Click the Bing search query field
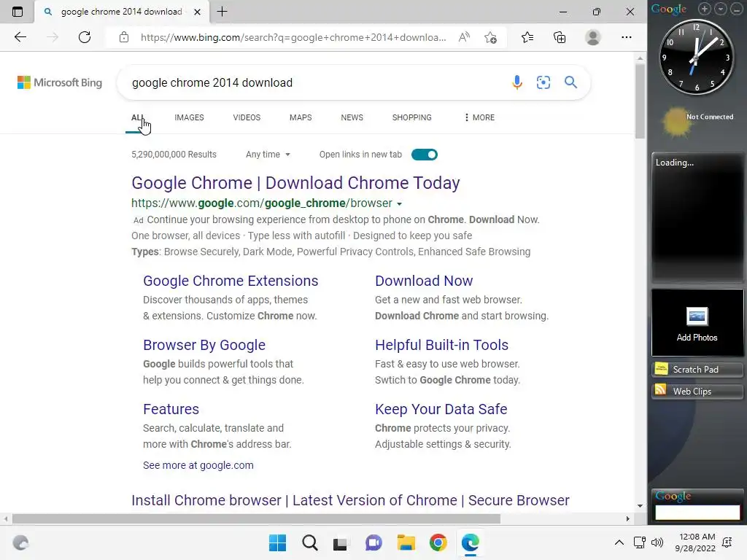The image size is (747, 560). pyautogui.click(x=314, y=82)
